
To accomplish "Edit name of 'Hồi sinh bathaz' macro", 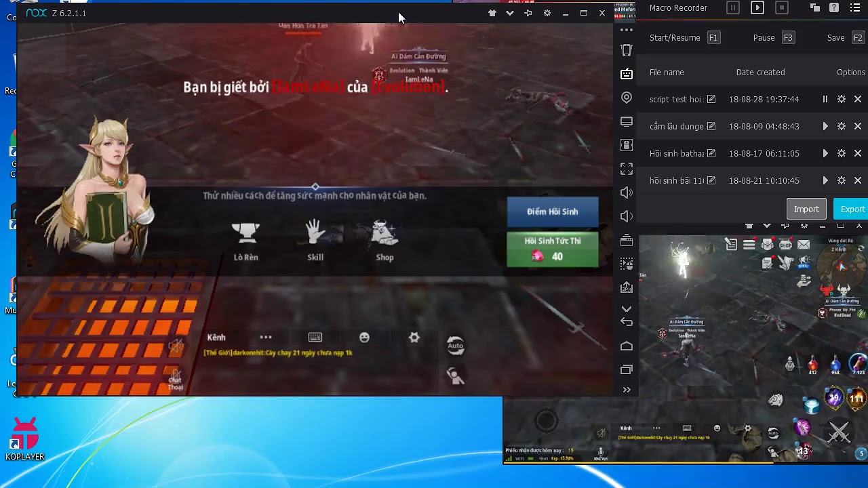I will [711, 153].
